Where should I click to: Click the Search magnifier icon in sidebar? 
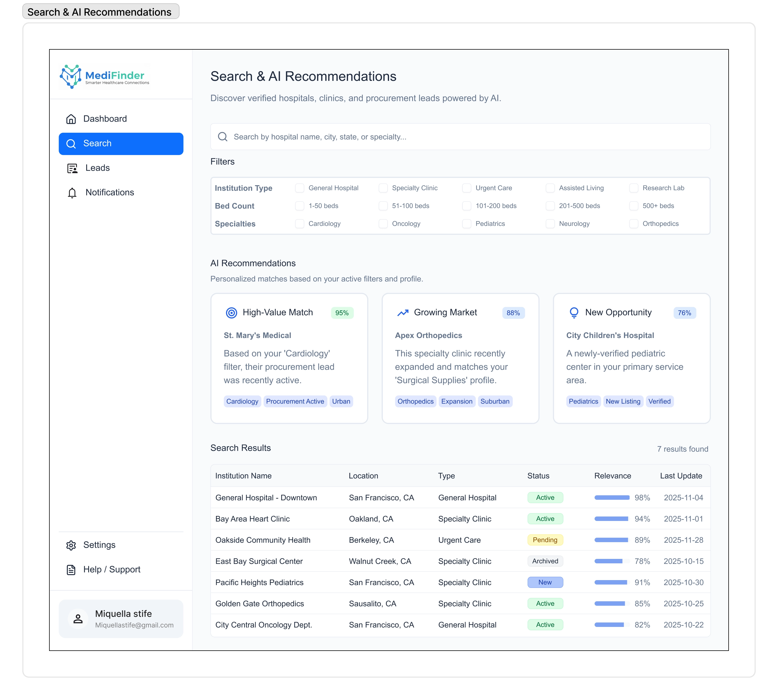[71, 143]
